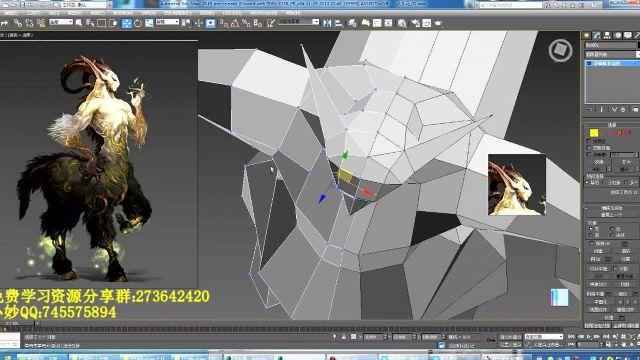Open the Curve Editor icon
Screen dimensions: 640x360
377,23
